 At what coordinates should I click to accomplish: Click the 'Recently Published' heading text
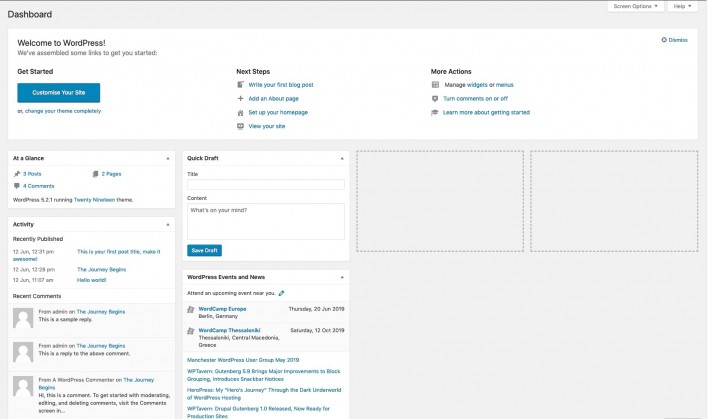click(38, 239)
